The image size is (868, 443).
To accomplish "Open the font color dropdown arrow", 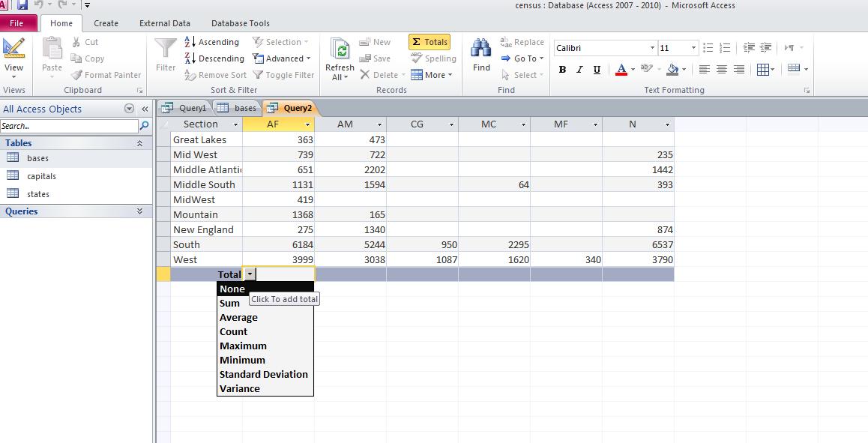I will [633, 70].
